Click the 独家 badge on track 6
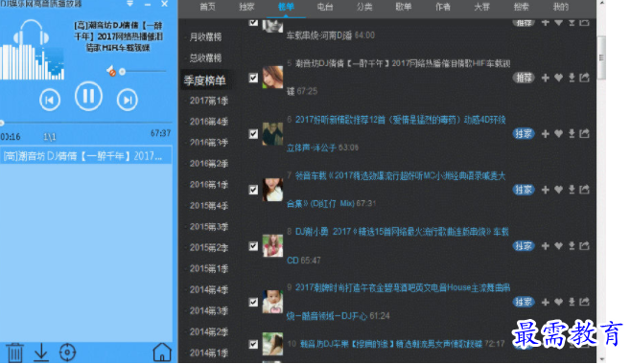 pos(524,134)
